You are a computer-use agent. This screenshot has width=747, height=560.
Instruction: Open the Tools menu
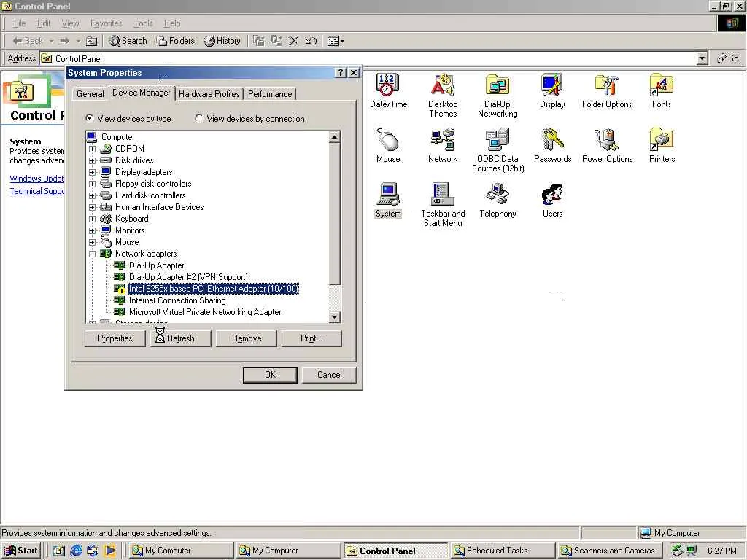click(143, 23)
